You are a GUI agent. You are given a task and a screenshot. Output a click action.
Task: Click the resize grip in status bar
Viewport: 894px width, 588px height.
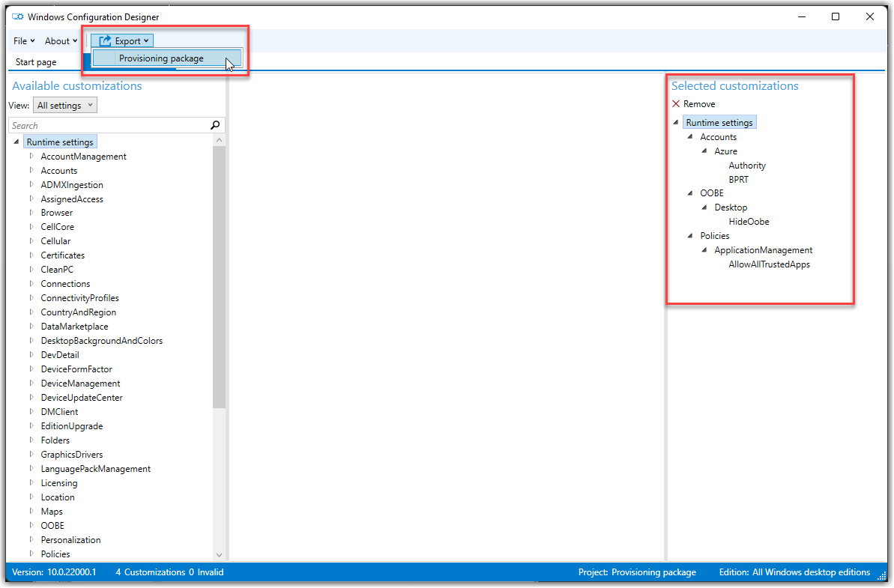(881, 576)
